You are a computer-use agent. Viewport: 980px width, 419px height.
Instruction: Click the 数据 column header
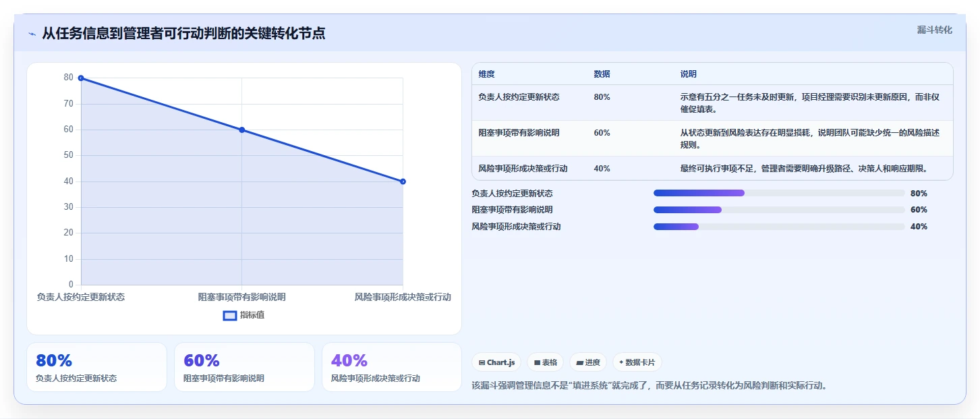602,74
